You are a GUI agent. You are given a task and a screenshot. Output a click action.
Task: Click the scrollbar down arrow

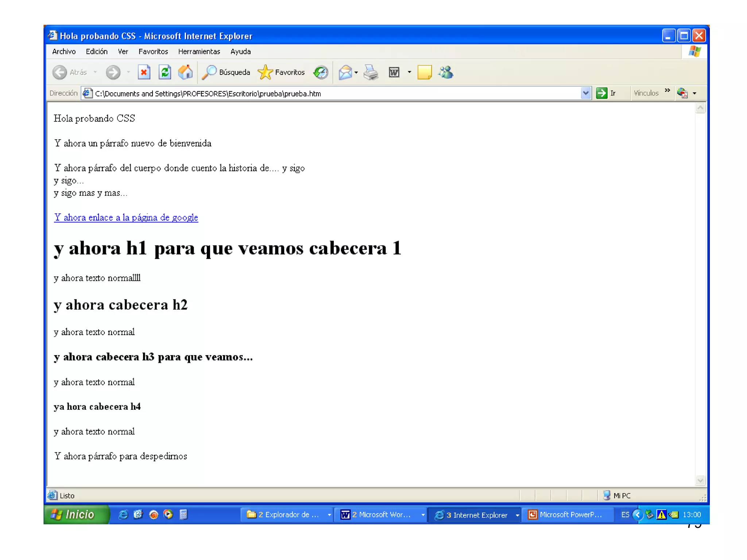pos(700,481)
